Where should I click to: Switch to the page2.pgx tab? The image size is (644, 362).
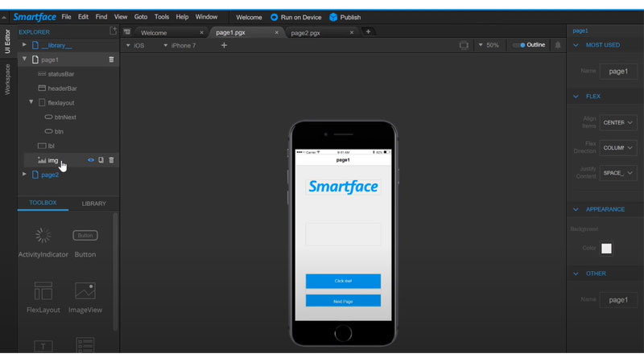point(306,33)
